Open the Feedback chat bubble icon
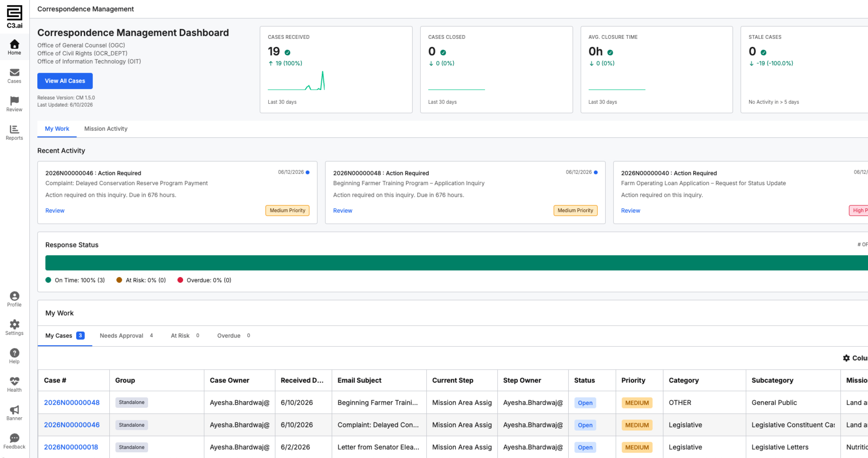Screen dimensions: 868x458 14,441
